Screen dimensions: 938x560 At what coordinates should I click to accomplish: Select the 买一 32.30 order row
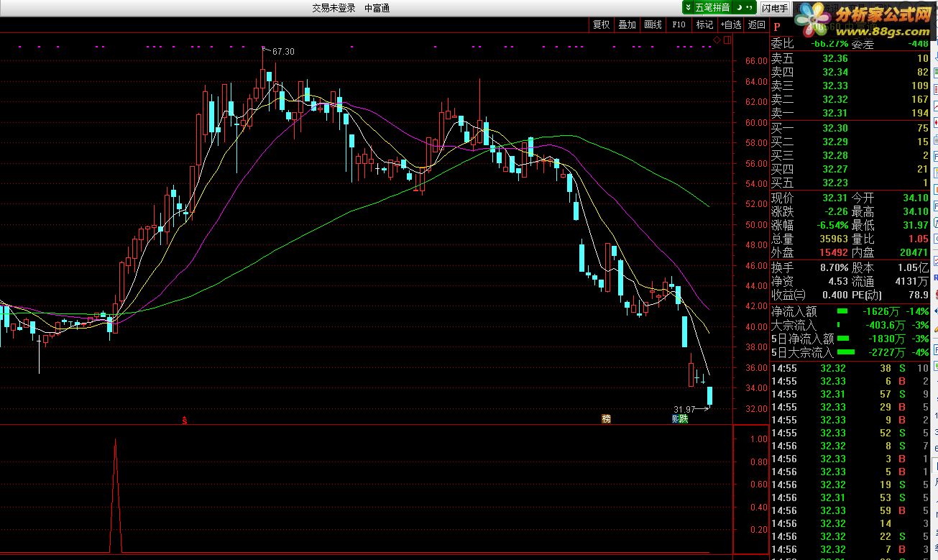click(x=850, y=128)
